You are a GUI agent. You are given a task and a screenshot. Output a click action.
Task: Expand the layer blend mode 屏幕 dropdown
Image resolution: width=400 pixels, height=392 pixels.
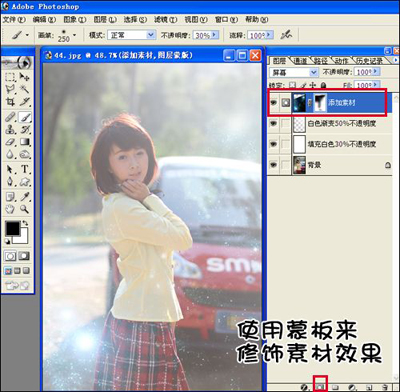[x=314, y=72]
